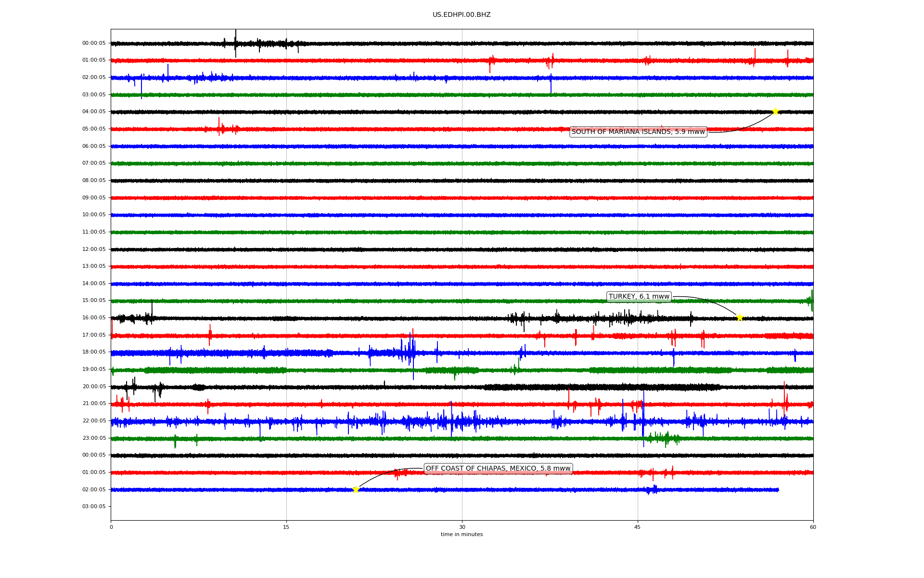The height and width of the screenshot is (578, 924).
Task: Click the 16:00:05 trace label
Action: 94,318
